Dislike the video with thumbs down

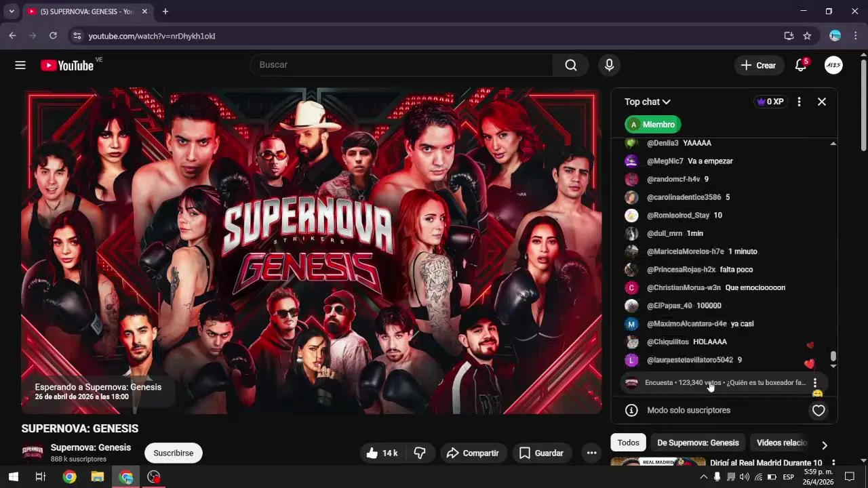click(420, 453)
